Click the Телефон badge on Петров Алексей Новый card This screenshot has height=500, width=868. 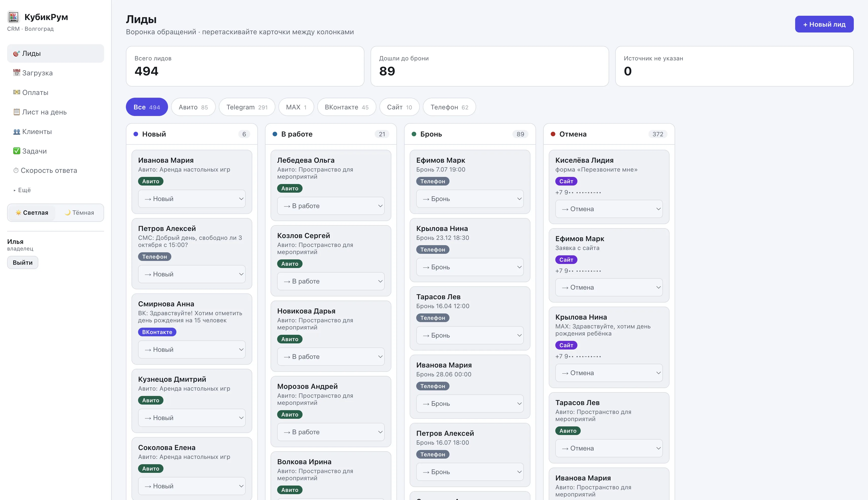(155, 257)
